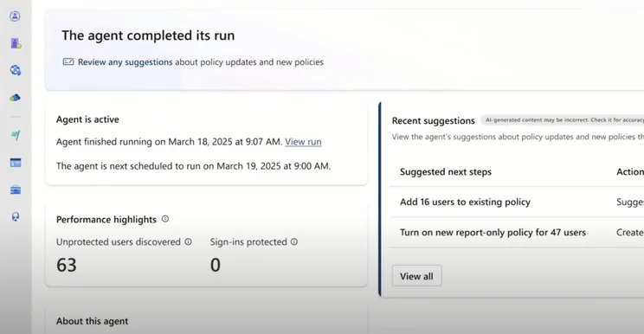This screenshot has width=644, height=334.
Task: Click the Agent is active heading
Action: point(87,119)
